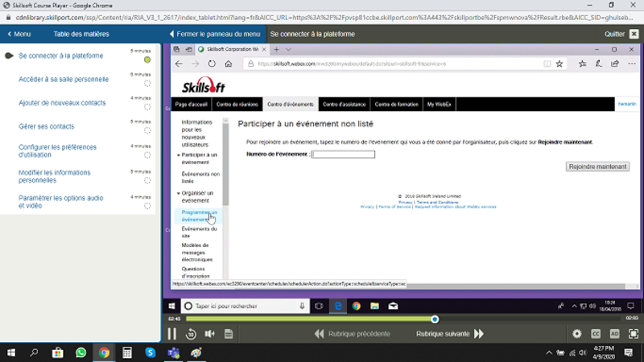Click the volume speaker icon in player
644x362 pixels.
210,334
